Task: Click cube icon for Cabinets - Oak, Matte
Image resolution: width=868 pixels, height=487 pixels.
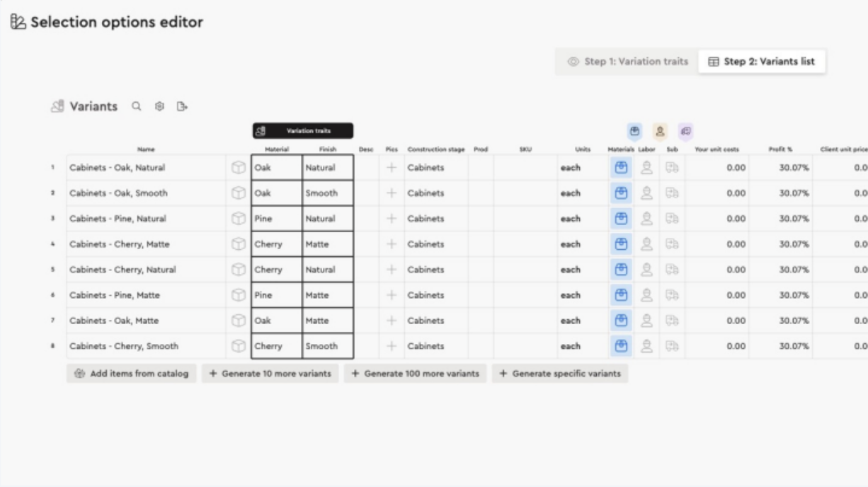Action: [239, 321]
